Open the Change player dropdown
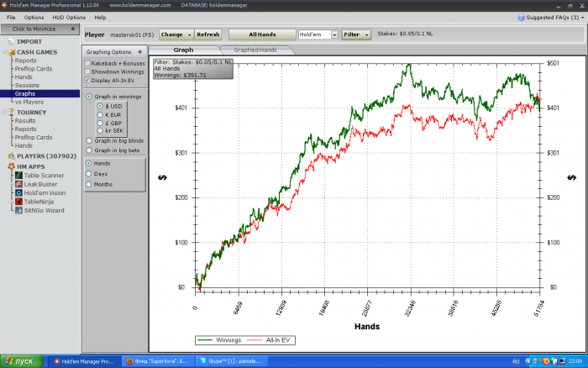The image size is (588, 368). pos(176,34)
